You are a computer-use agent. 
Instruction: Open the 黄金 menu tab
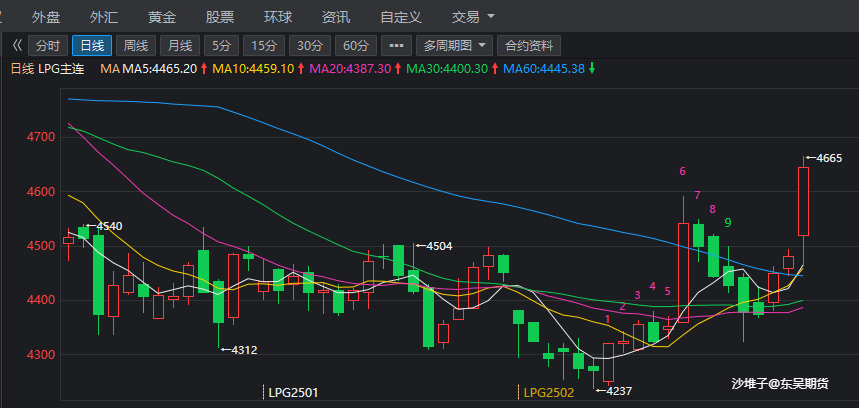click(x=162, y=17)
